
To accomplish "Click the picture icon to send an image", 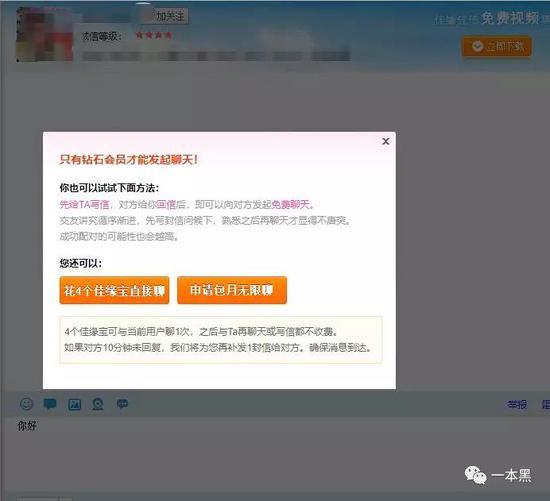I will click(74, 405).
